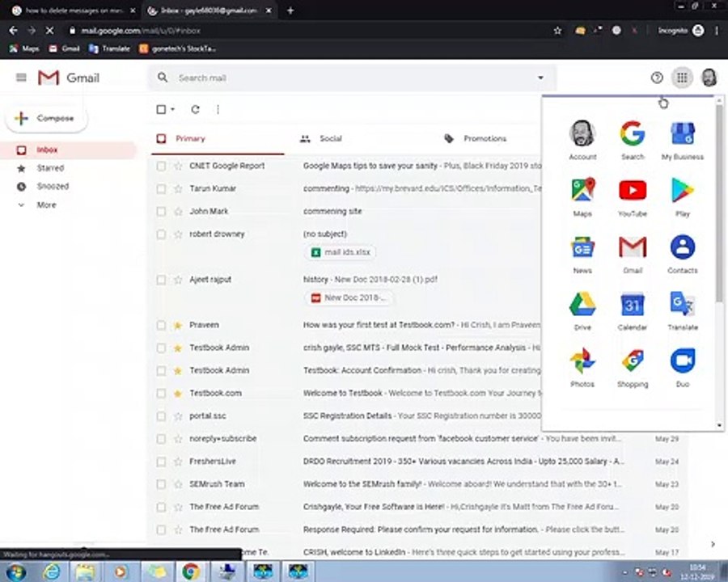
Task: Expand hidden system tray icons arrow
Action: click(625, 573)
